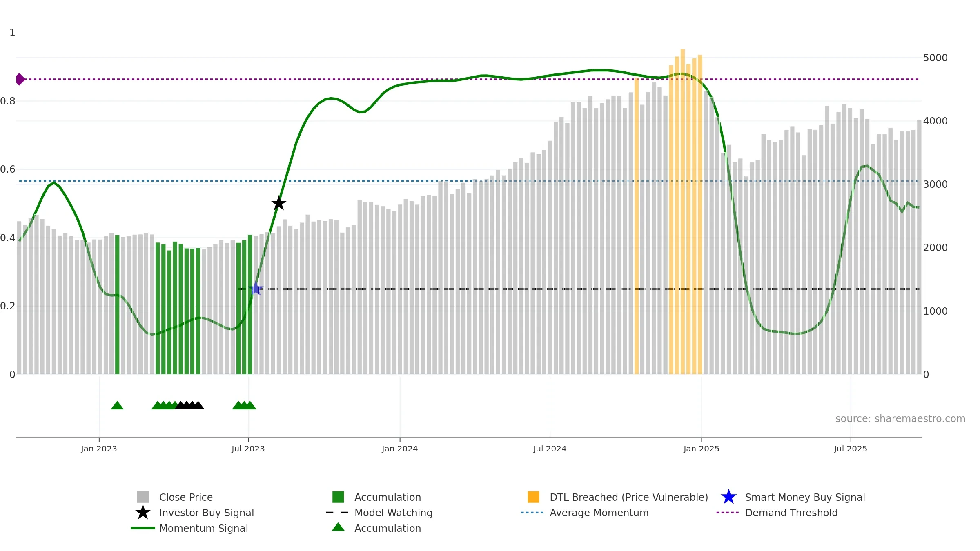The image size is (980, 551).
Task: Click green triangle Accumulation legend icon
Action: [x=338, y=527]
